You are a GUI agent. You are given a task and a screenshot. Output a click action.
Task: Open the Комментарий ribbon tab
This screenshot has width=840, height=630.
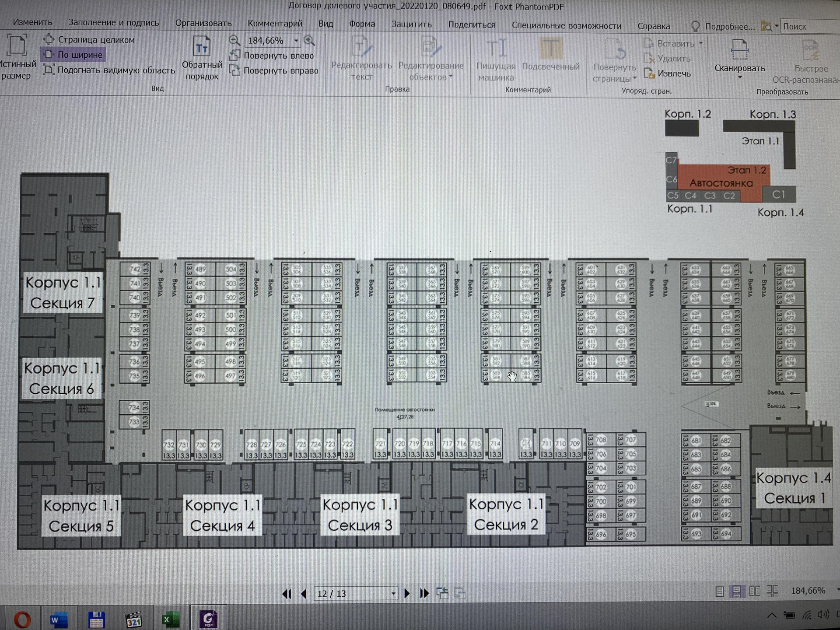click(275, 23)
